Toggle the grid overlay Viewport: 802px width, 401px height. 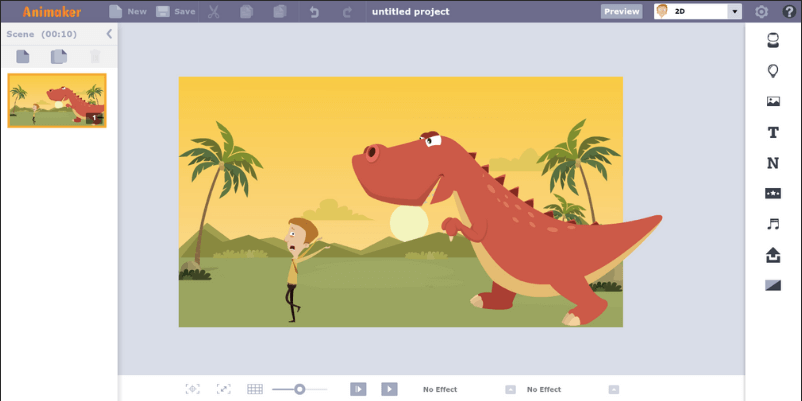pos(255,389)
